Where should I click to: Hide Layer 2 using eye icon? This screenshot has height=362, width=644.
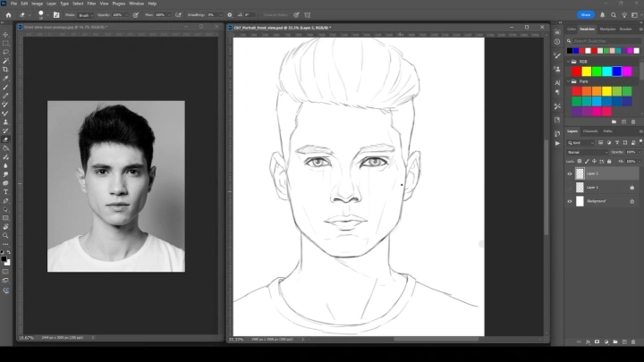pyautogui.click(x=570, y=174)
